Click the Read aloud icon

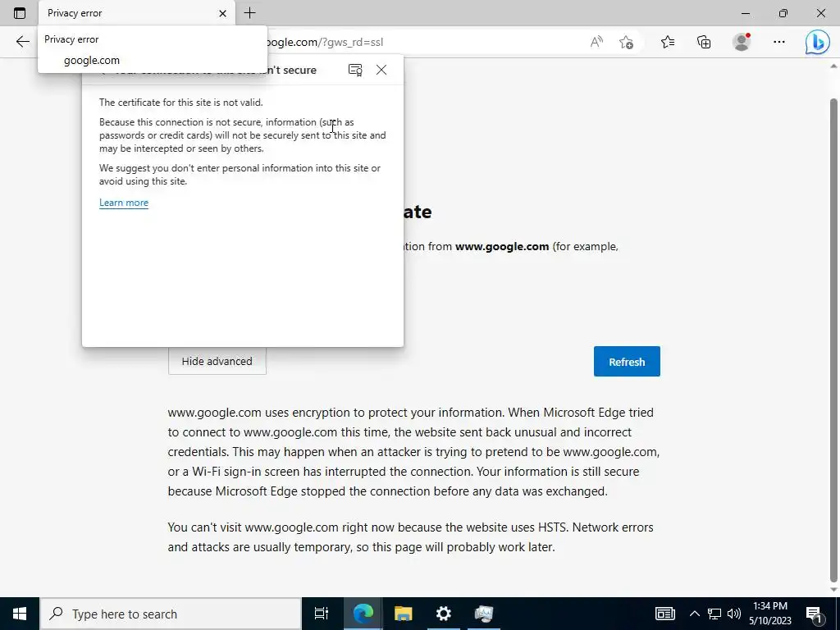(596, 42)
